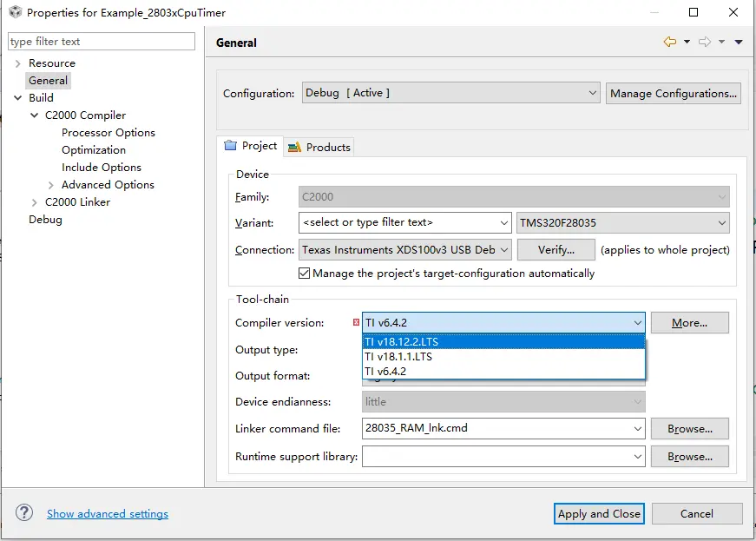
Task: Expand the C2000 Linker tree node
Action: pyautogui.click(x=35, y=202)
